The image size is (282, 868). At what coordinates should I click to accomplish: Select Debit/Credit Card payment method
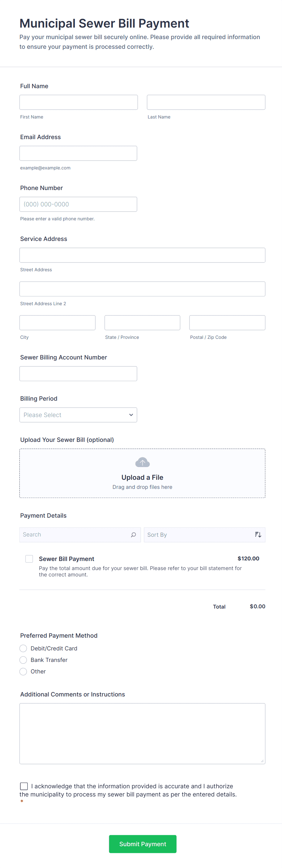pos(23,648)
